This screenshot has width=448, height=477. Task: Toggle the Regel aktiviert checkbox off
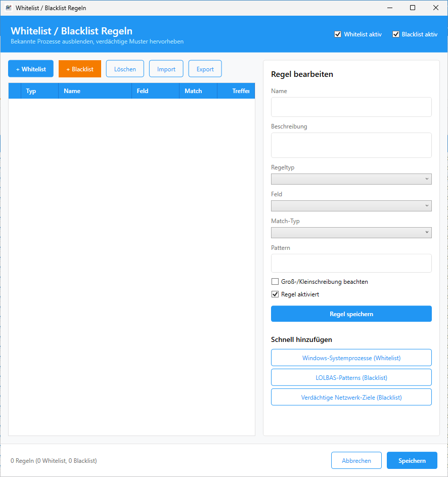pyautogui.click(x=275, y=294)
